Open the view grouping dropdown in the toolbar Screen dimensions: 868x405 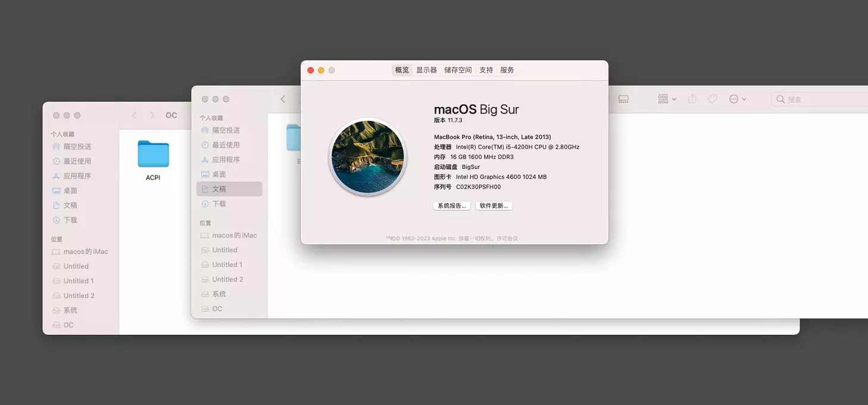click(666, 99)
